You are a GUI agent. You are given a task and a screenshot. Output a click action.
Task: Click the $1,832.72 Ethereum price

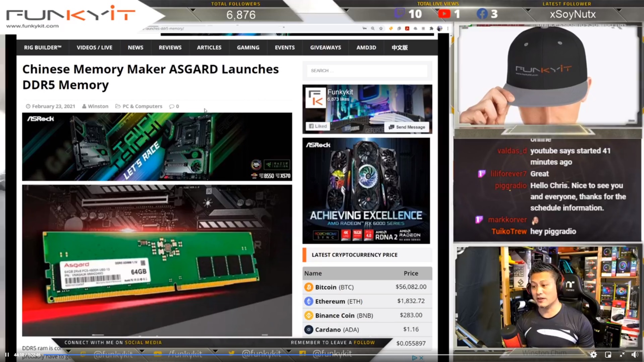coord(411,301)
